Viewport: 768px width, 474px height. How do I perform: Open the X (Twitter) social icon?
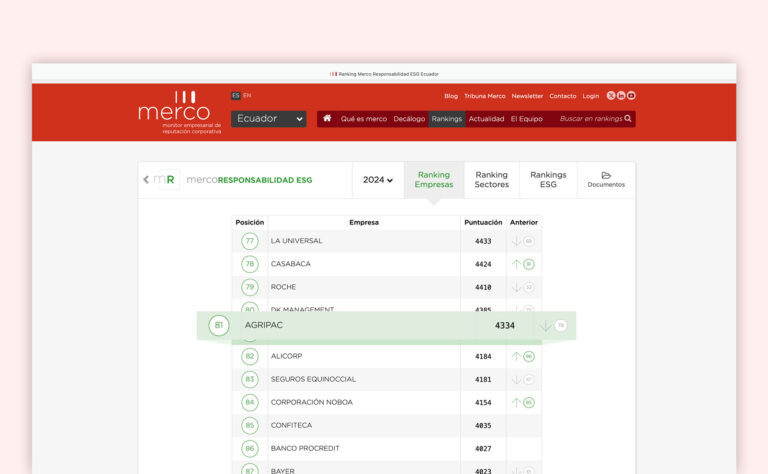click(611, 96)
